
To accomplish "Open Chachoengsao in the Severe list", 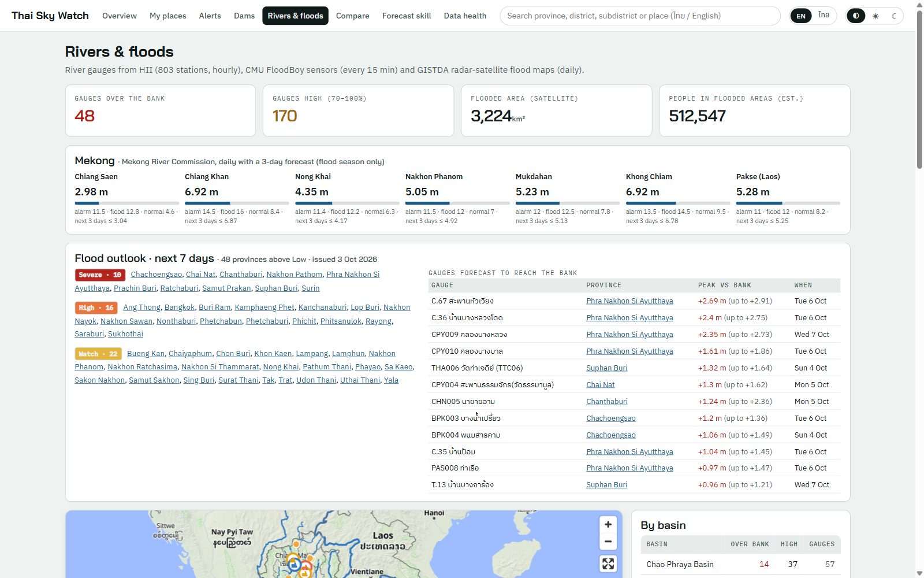I will point(157,275).
